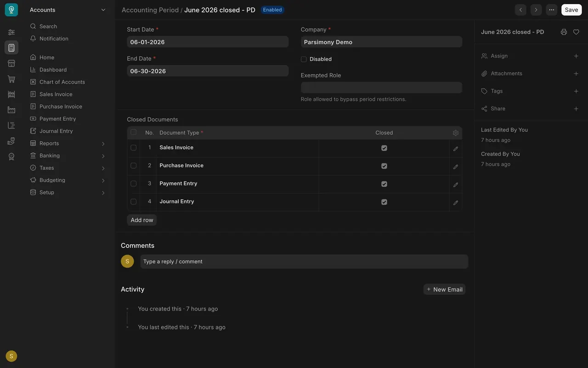Toggle the Disabled checkbox
588x368 pixels.
click(x=304, y=59)
